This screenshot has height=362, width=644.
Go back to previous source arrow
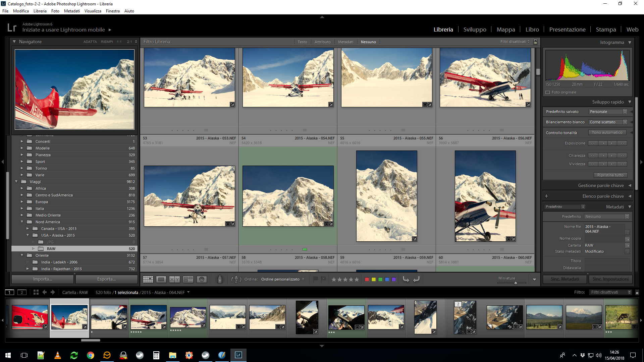44,292
